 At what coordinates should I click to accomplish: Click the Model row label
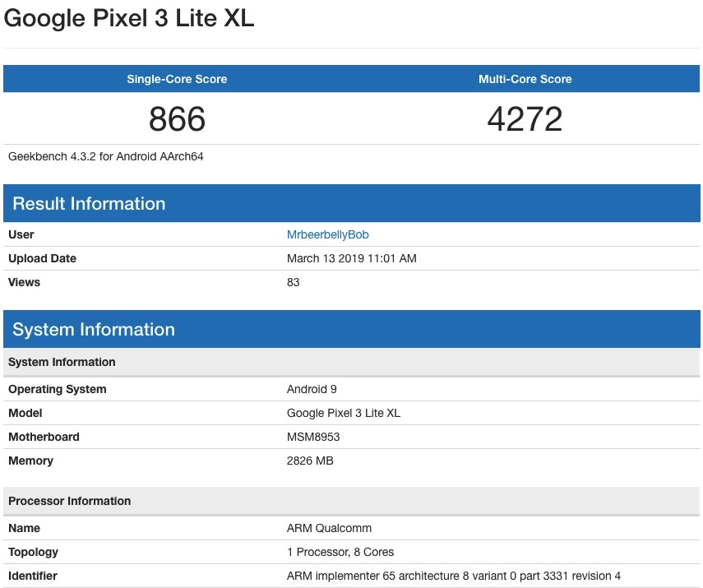(25, 413)
